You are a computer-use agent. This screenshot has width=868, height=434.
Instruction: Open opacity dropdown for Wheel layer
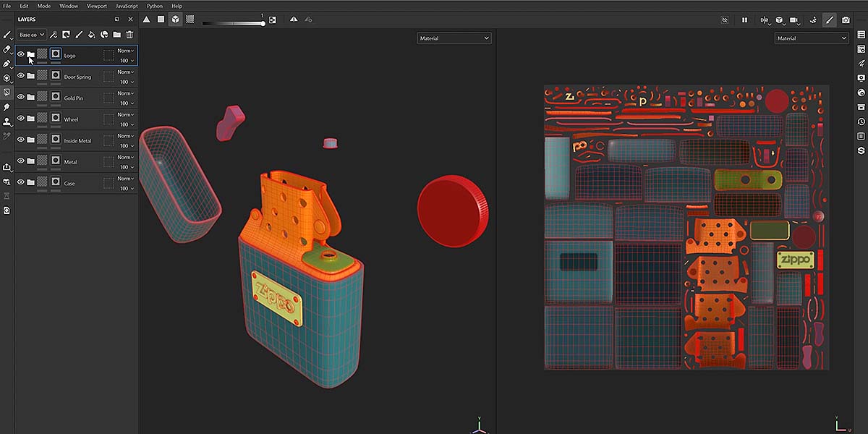(126, 124)
